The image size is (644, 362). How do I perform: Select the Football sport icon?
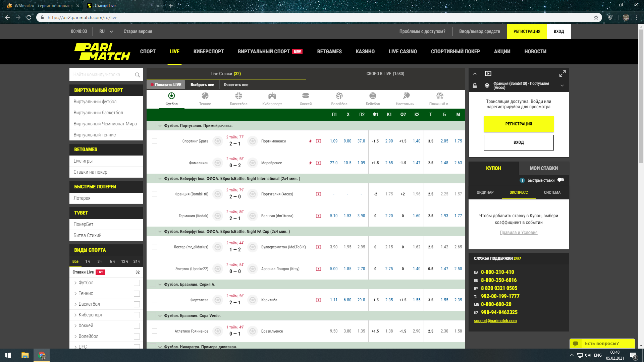[171, 96]
